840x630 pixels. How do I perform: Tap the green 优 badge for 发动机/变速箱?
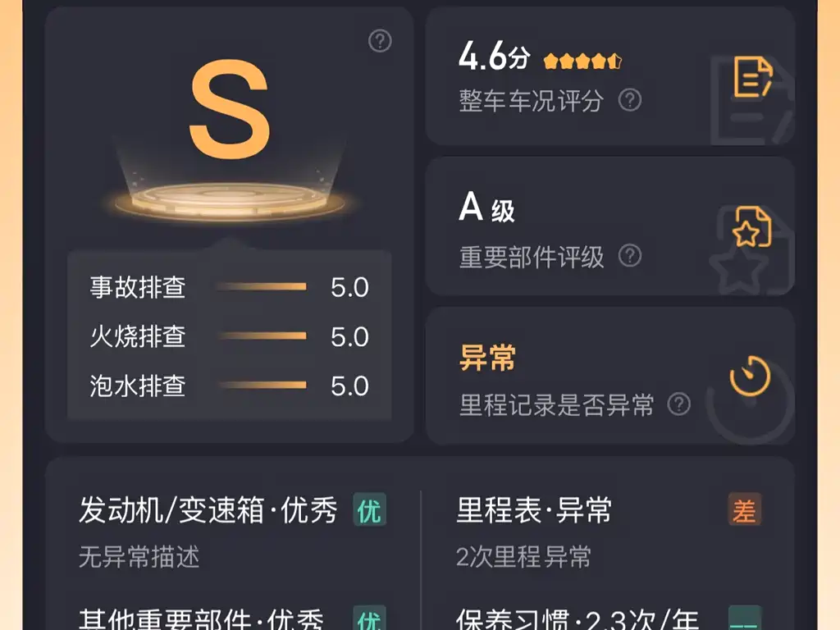370,510
